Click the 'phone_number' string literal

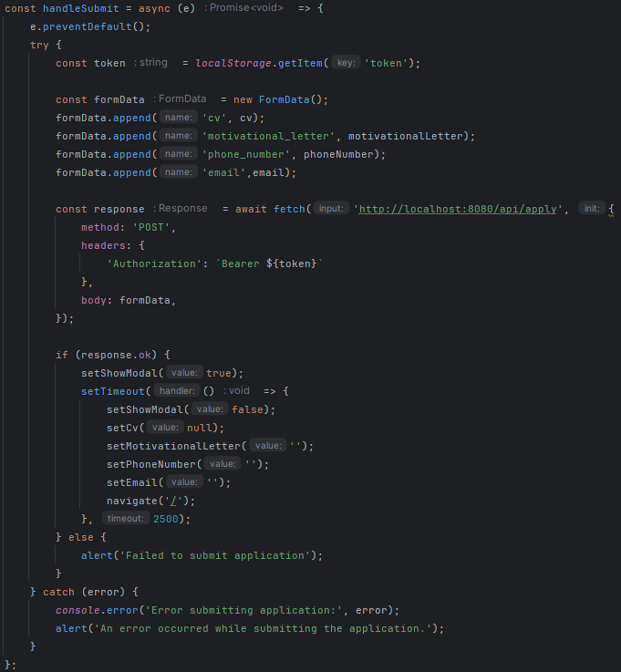click(x=246, y=154)
